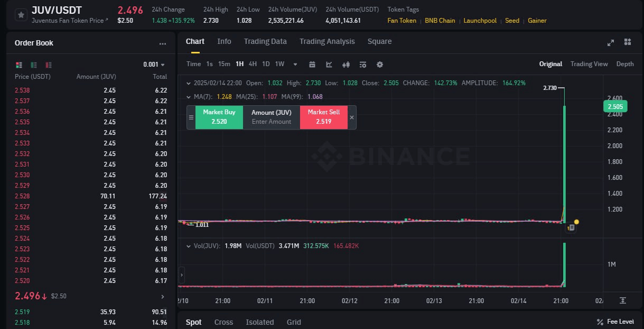
Task: Show buy orders only view
Action: (34, 65)
